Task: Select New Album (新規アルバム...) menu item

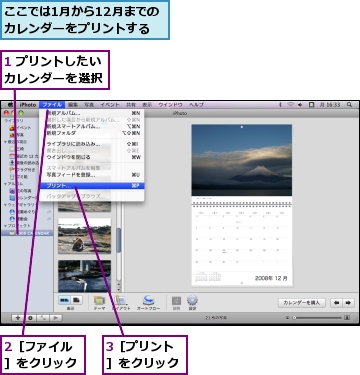Action: [x=92, y=113]
